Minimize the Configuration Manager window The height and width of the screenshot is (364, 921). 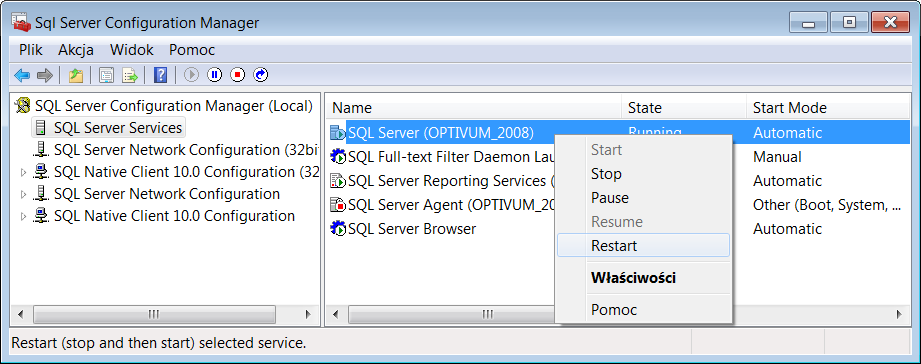click(809, 23)
